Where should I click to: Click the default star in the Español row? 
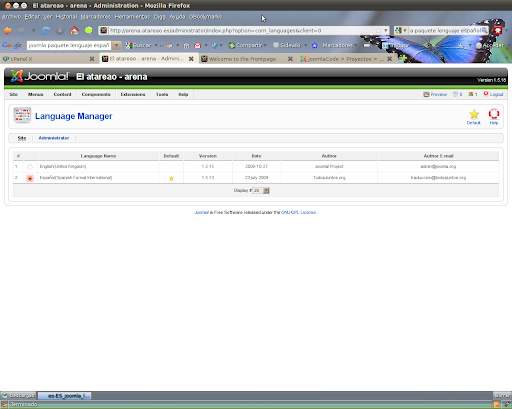171,178
